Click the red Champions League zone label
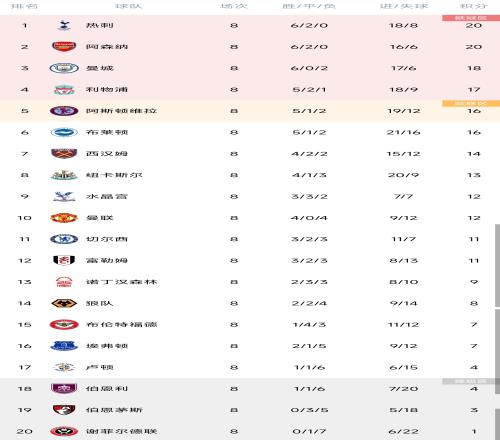The width and height of the screenshot is (500, 440). click(x=471, y=18)
